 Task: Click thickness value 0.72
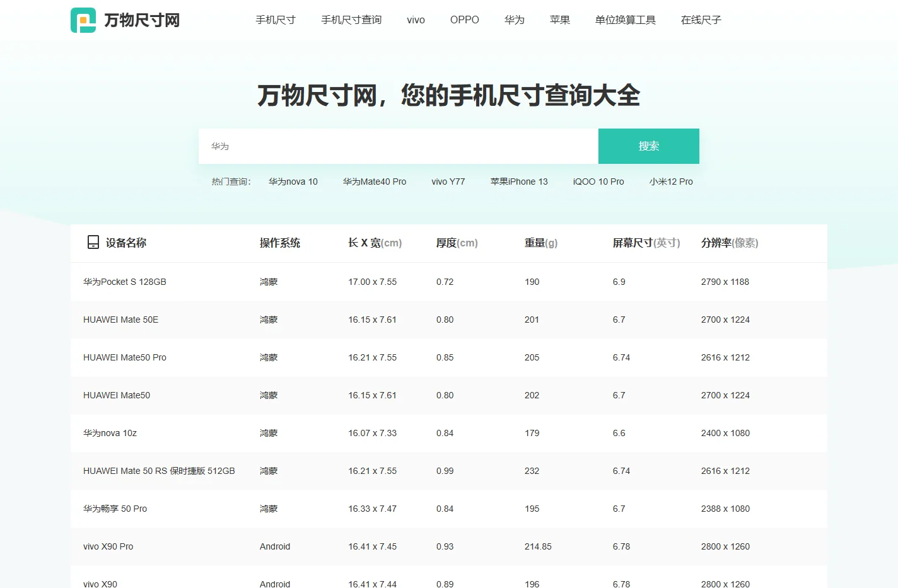[x=445, y=282]
